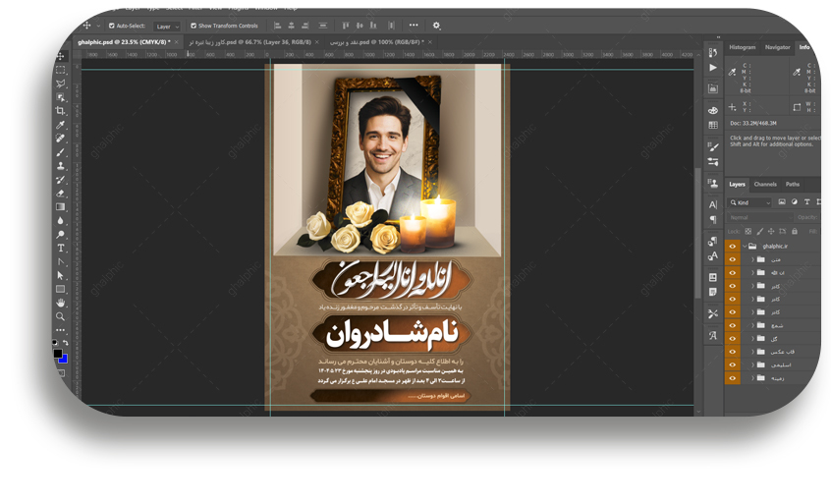Select the Eyedropper tool

61,125
